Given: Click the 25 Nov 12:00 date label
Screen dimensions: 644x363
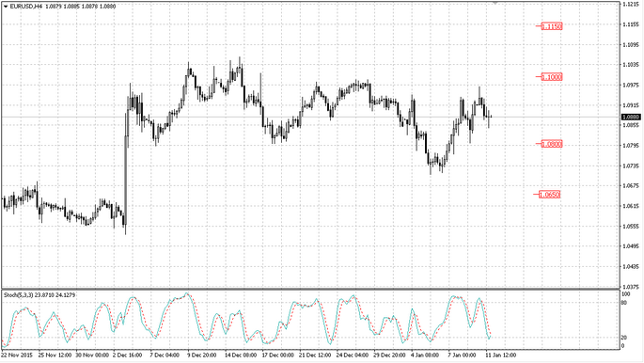Looking at the screenshot, I should tap(55, 355).
